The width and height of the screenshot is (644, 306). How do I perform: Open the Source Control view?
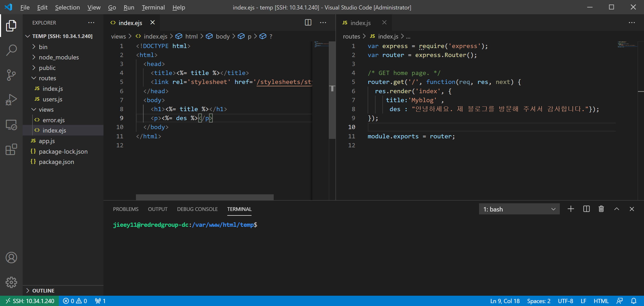click(x=11, y=75)
